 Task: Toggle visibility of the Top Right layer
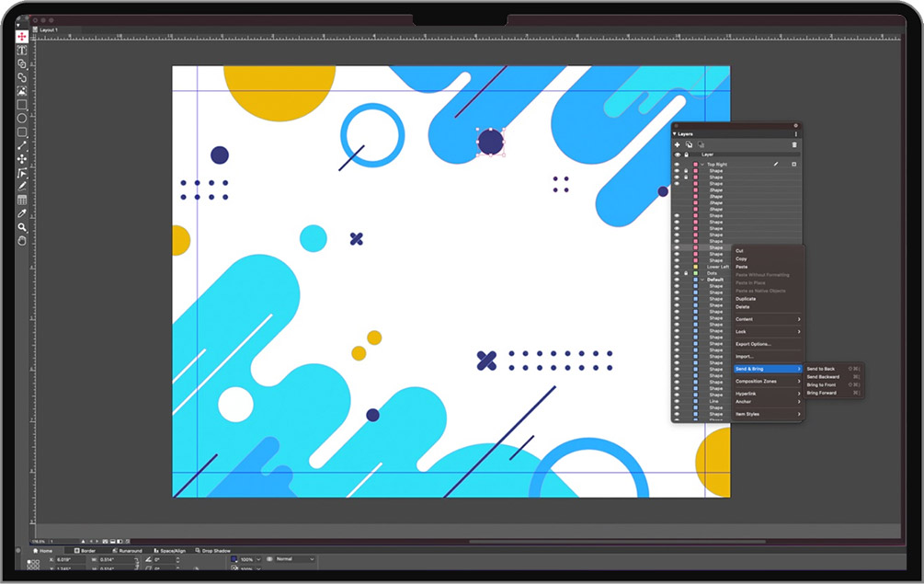(678, 165)
